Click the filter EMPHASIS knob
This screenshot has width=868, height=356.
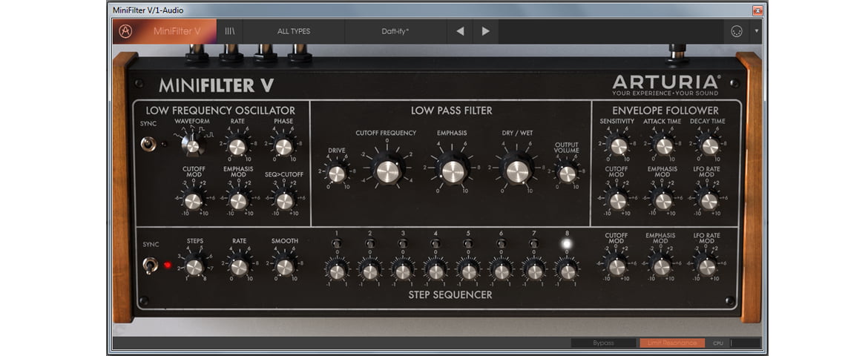[452, 171]
